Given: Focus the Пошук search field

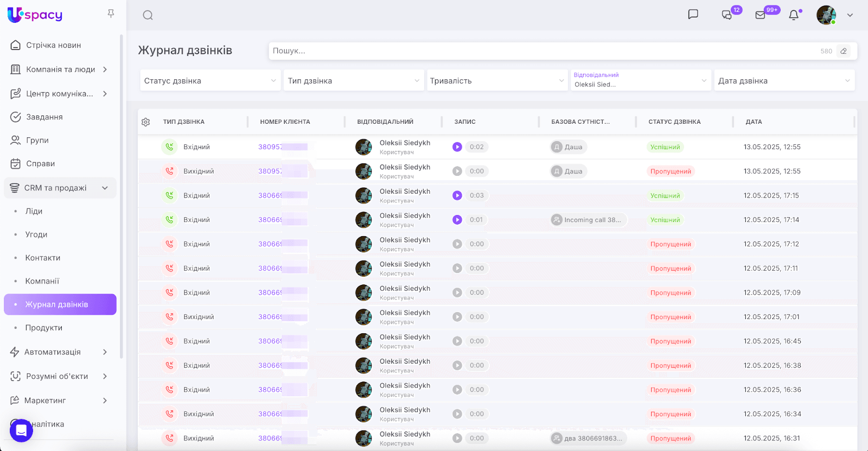Looking at the screenshot, I should tap(542, 51).
